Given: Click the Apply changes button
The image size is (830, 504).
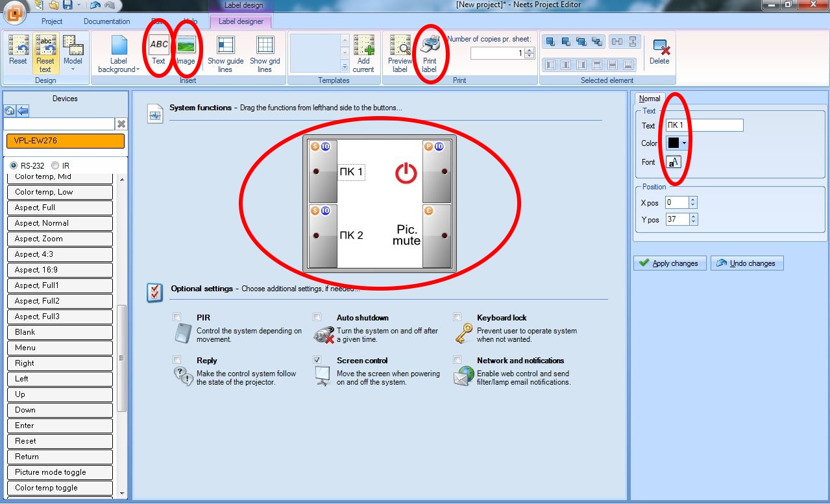Looking at the screenshot, I should click(669, 263).
